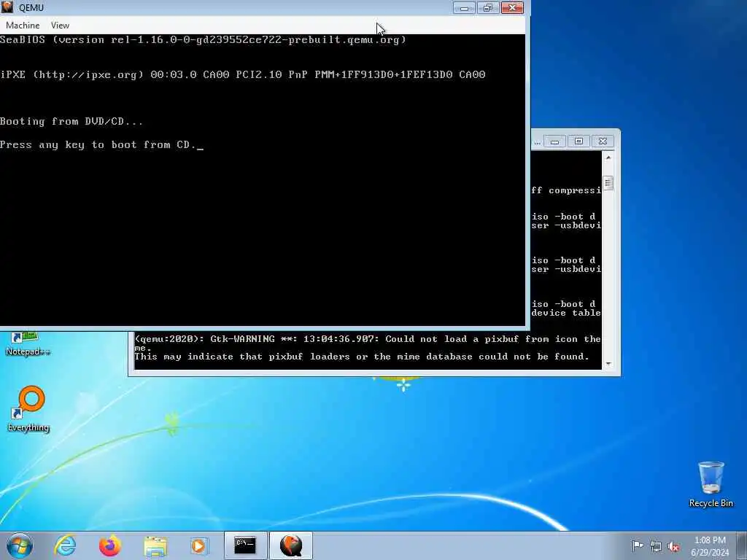The width and height of the screenshot is (747, 560).
Task: Launch Firefox from the taskbar
Action: click(110, 545)
